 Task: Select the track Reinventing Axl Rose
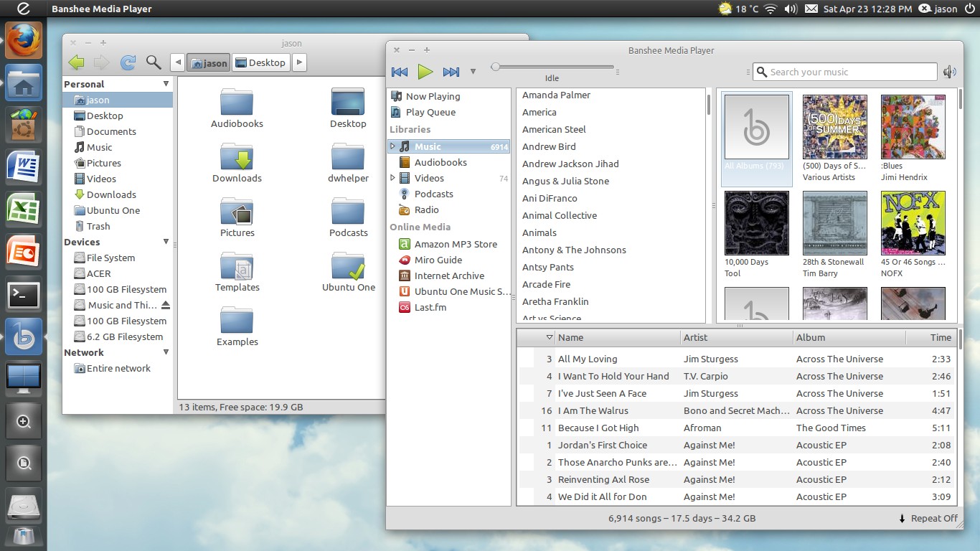[737, 479]
